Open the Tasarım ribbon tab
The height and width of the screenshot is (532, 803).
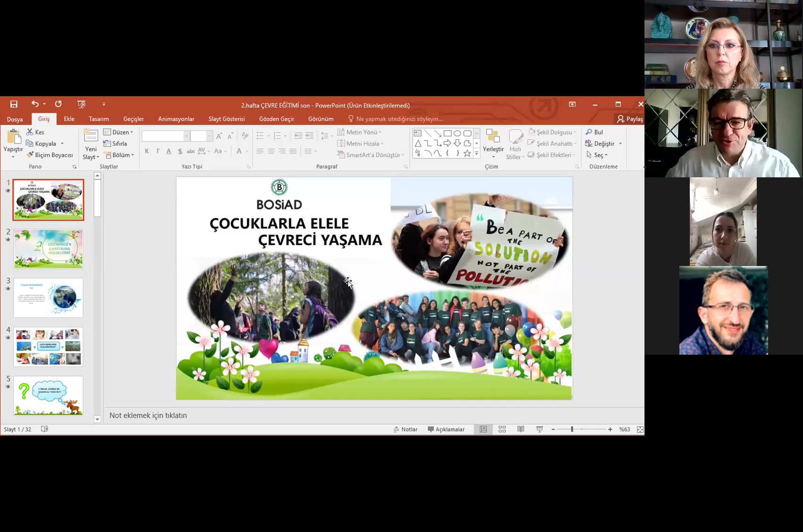[99, 119]
